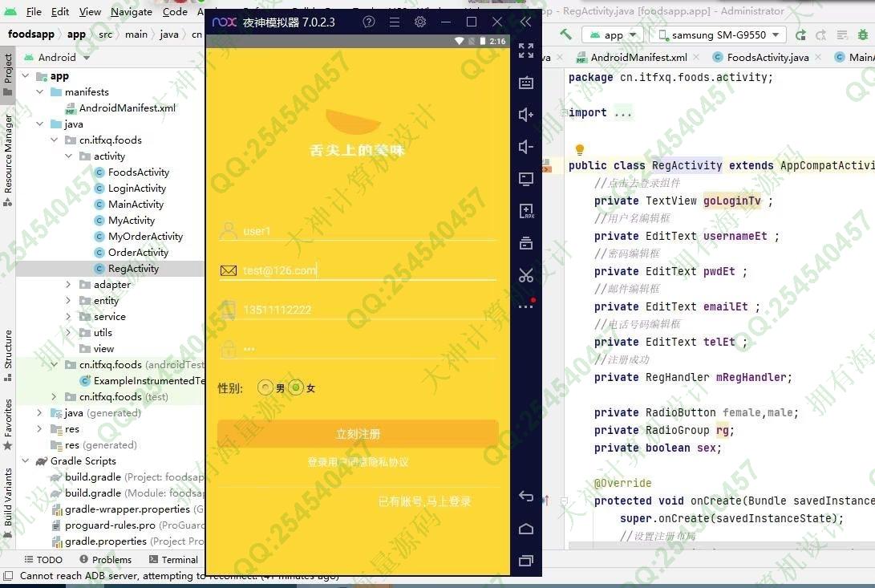The height and width of the screenshot is (588, 875).
Task: Open Nox help question icon
Action: point(369,22)
